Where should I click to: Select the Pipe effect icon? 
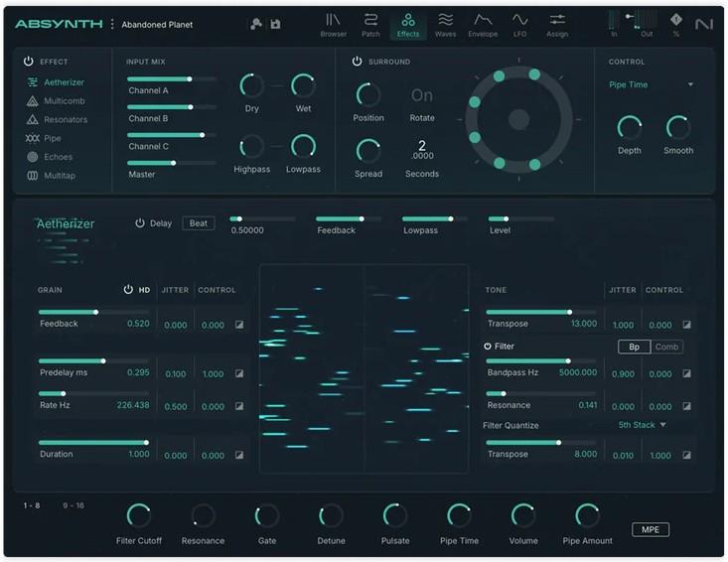(33, 138)
